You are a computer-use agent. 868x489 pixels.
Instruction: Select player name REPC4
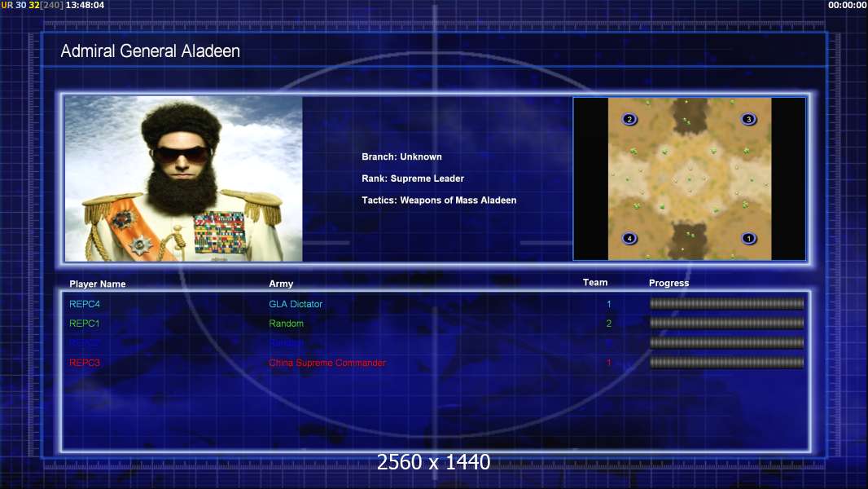click(x=84, y=304)
